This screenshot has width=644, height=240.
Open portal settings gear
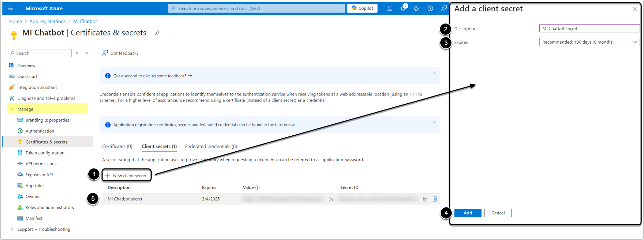[x=417, y=9]
